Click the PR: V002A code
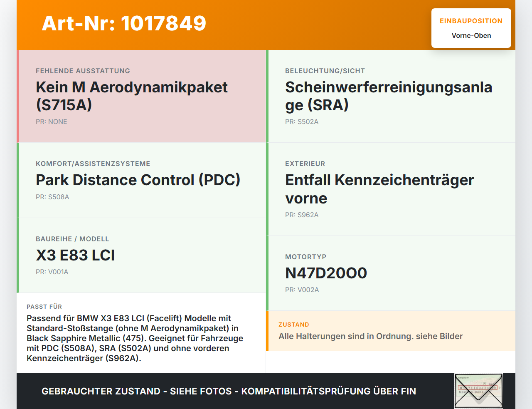Screen dimensions: 532x409 tap(302, 290)
